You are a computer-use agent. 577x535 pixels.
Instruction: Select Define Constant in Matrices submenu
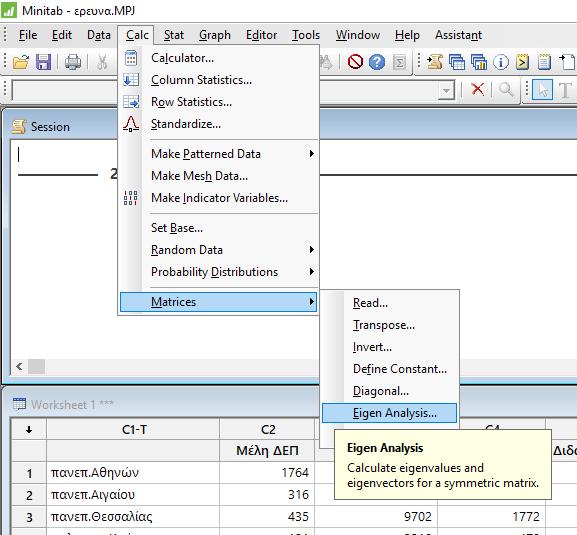click(389, 369)
